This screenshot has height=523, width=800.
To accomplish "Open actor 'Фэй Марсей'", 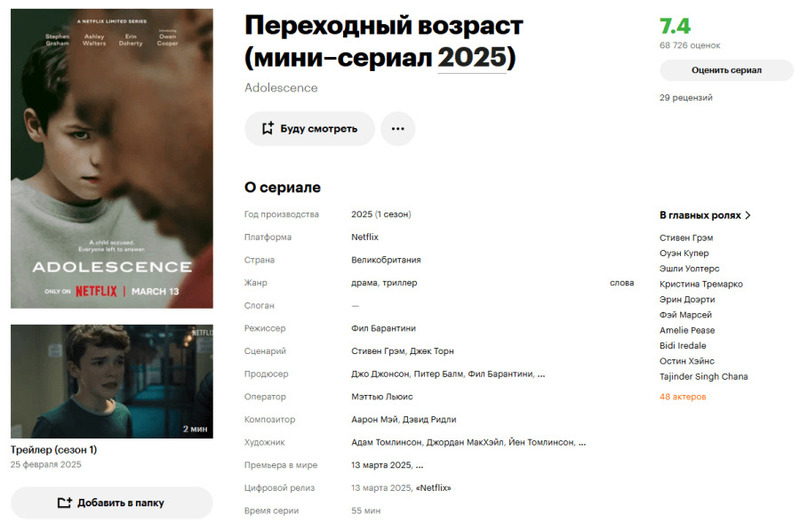I will (x=685, y=315).
